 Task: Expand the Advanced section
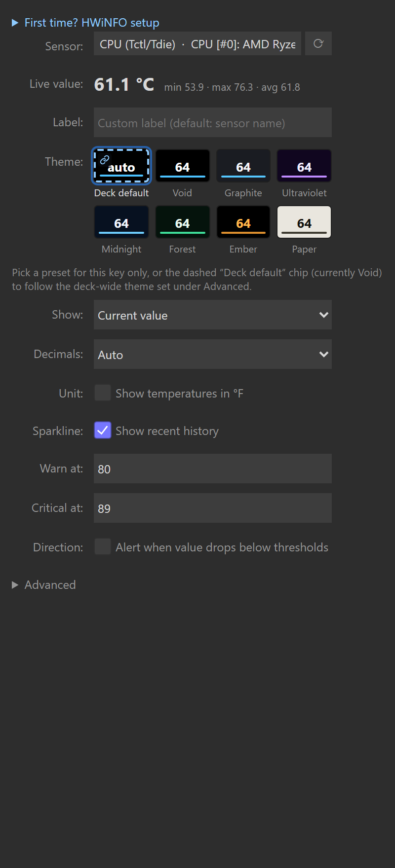click(x=43, y=585)
